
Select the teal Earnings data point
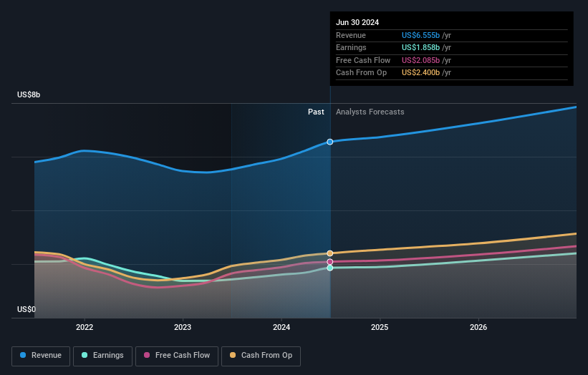330,268
